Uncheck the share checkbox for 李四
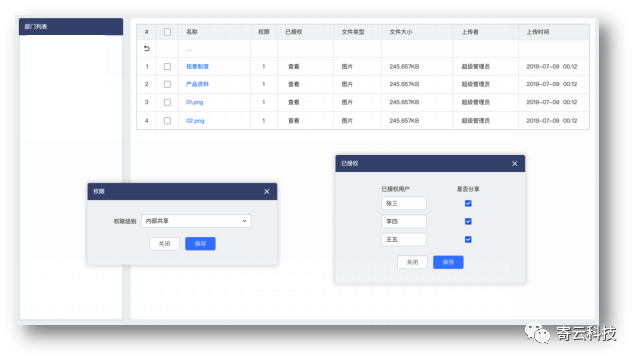Screen dimensions: 637x362 point(468,221)
